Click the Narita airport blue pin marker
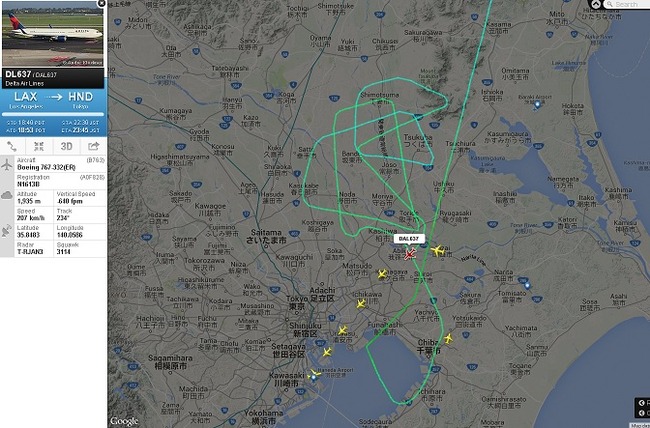Screen dimensions: 650x428 (527, 285)
